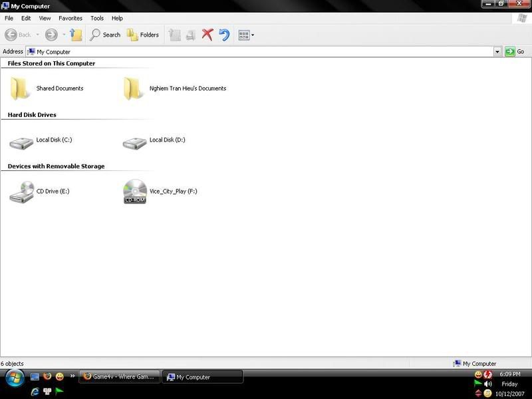Image resolution: width=532 pixels, height=399 pixels.
Task: Click the grayed Move To icon
Action: coord(174,35)
